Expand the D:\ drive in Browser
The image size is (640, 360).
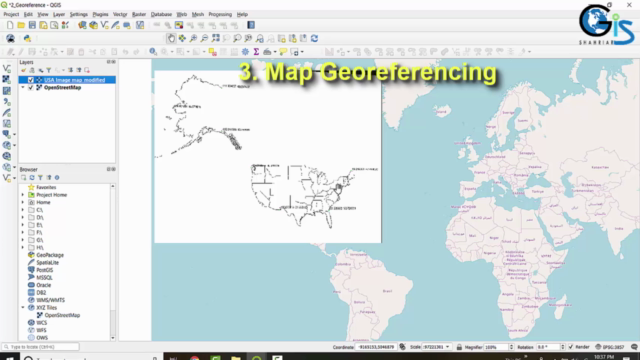click(23, 218)
